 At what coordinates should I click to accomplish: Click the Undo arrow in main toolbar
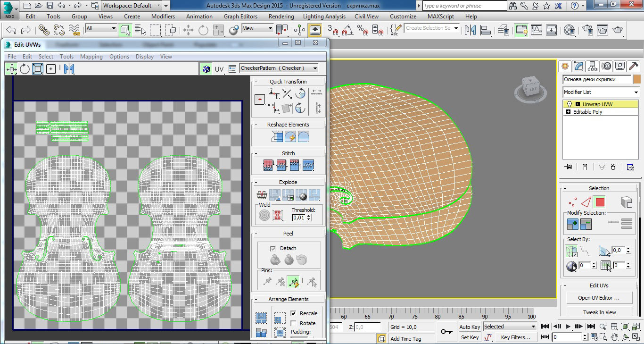[x=11, y=30]
